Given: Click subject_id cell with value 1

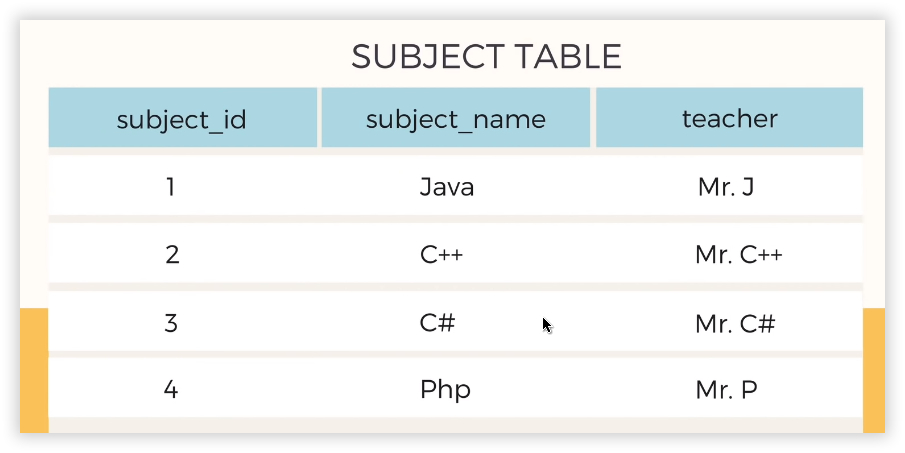Looking at the screenshot, I should click(171, 187).
